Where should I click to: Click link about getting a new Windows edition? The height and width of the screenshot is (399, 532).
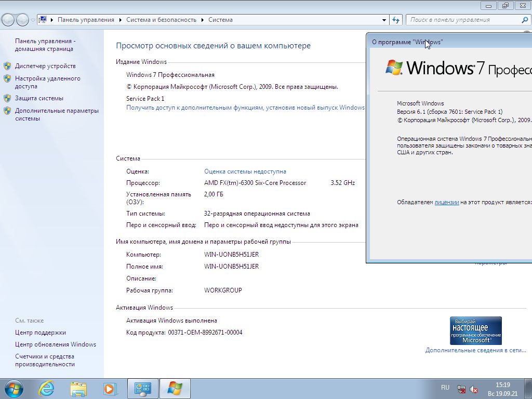coord(245,108)
